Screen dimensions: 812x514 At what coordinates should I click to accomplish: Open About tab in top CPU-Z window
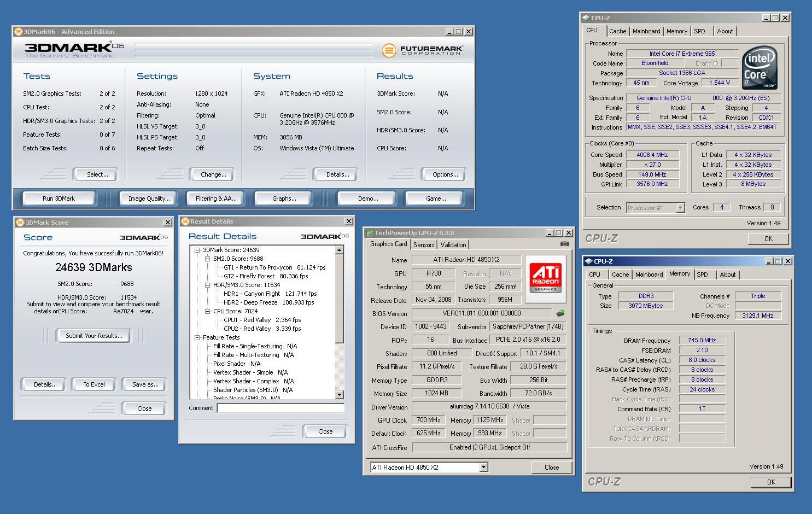[725, 32]
